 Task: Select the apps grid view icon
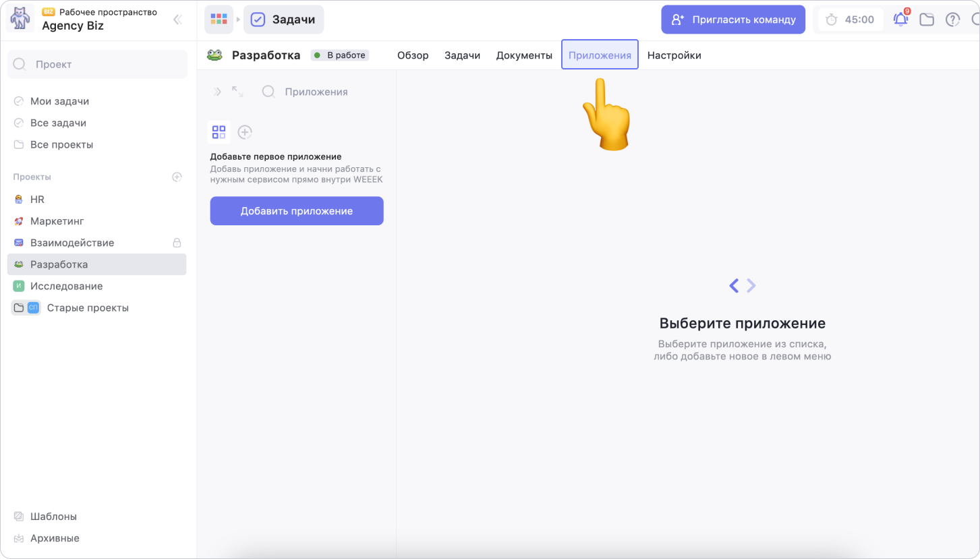tap(219, 132)
